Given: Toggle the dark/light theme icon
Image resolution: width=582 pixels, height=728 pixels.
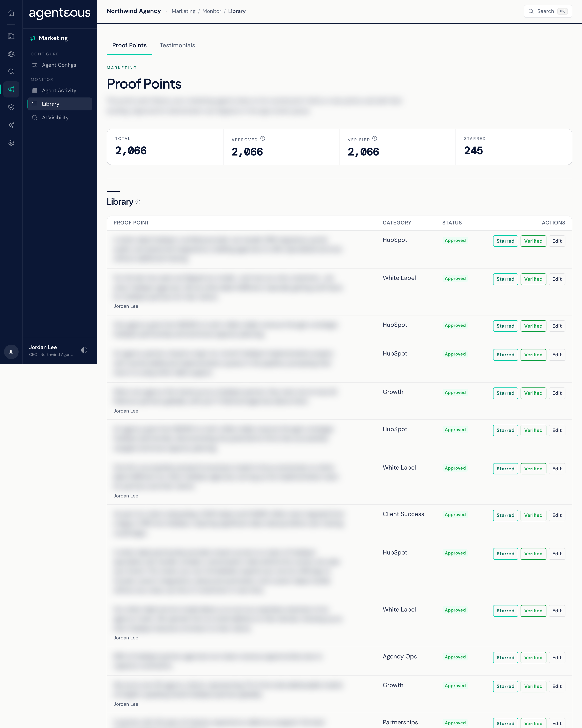Looking at the screenshot, I should pyautogui.click(x=84, y=350).
